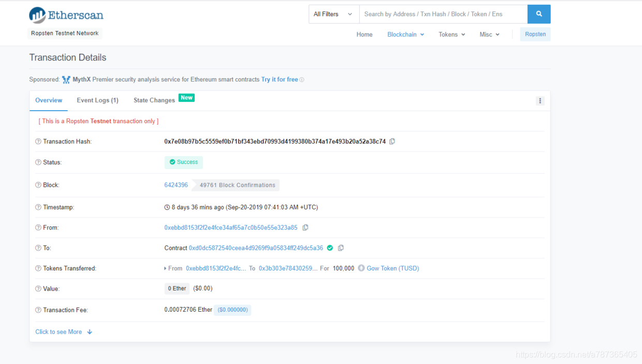The height and width of the screenshot is (364, 642).
Task: Open the All Filters dropdown
Action: (333, 14)
